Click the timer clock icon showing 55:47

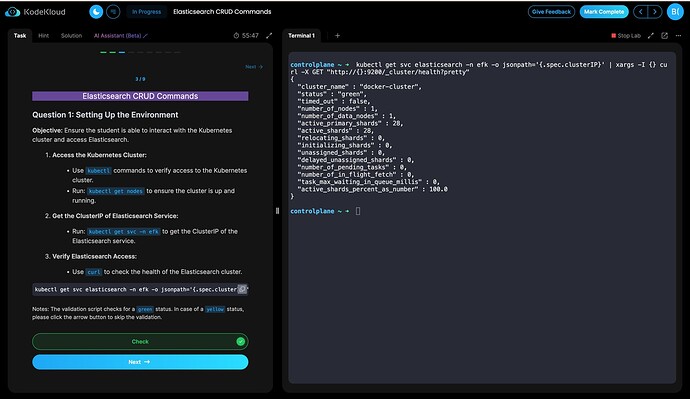click(236, 36)
